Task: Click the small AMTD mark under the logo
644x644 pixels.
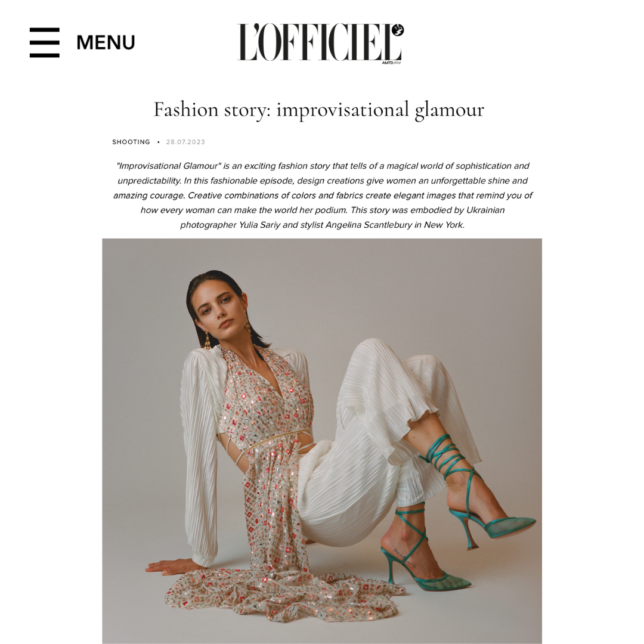Action: 391,63
